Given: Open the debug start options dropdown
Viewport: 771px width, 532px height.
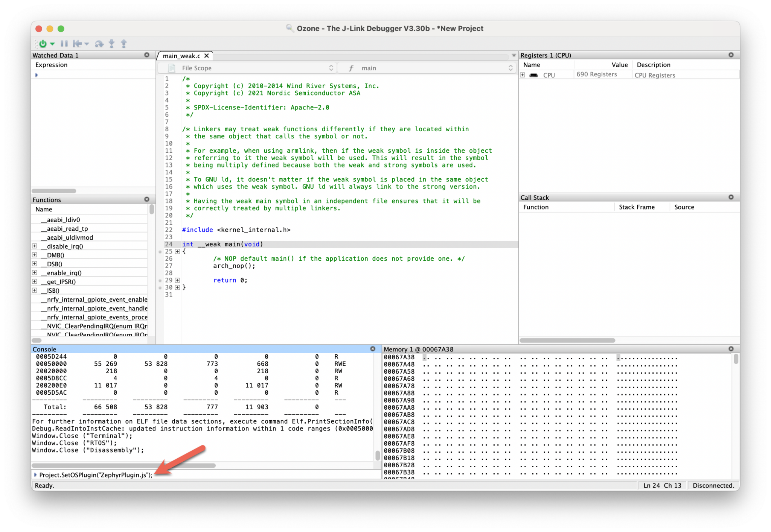Looking at the screenshot, I should tap(52, 44).
